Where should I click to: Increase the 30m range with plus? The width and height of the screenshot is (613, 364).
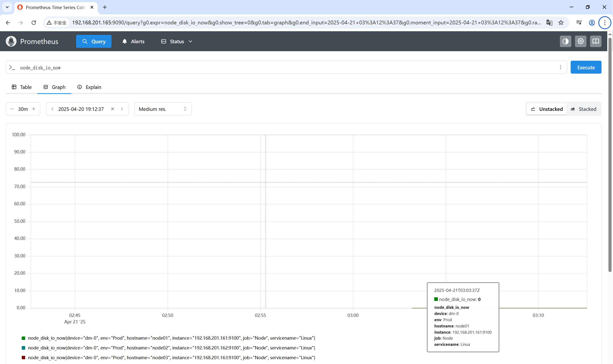34,109
